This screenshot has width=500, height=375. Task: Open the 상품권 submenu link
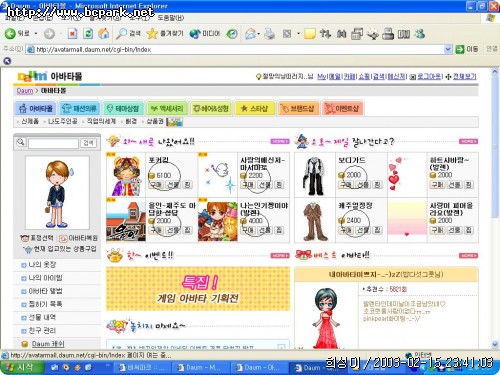pyautogui.click(x=155, y=121)
